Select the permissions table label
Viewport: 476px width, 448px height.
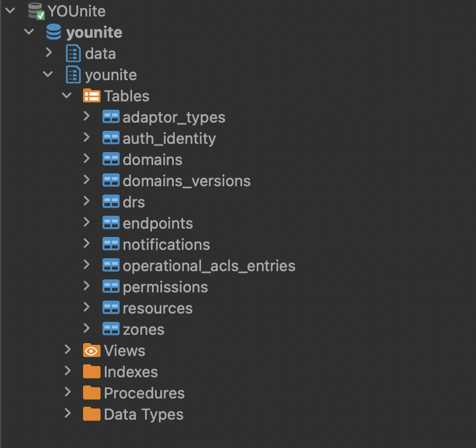pos(165,287)
